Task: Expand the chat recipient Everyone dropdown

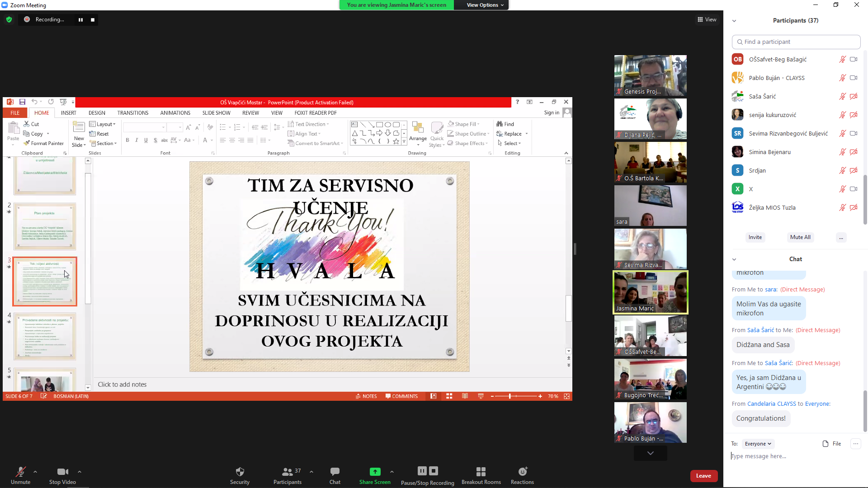Action: [758, 444]
